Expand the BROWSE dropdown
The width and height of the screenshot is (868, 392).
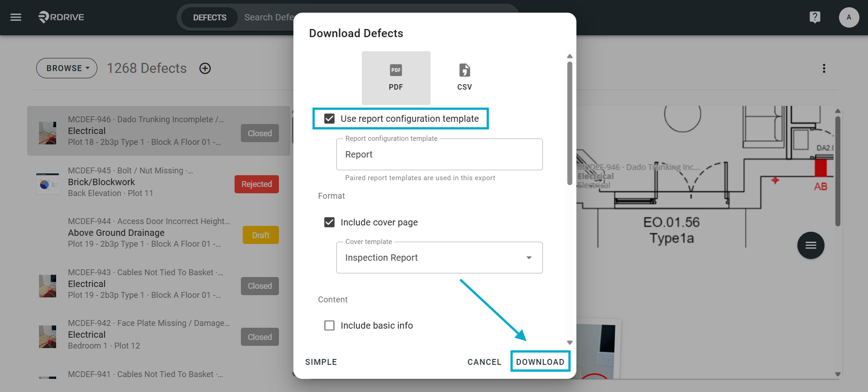point(67,68)
